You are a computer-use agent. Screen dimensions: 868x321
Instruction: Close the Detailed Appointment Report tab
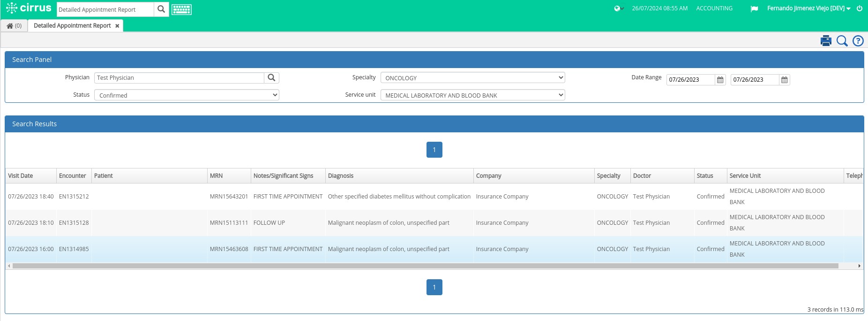point(117,26)
